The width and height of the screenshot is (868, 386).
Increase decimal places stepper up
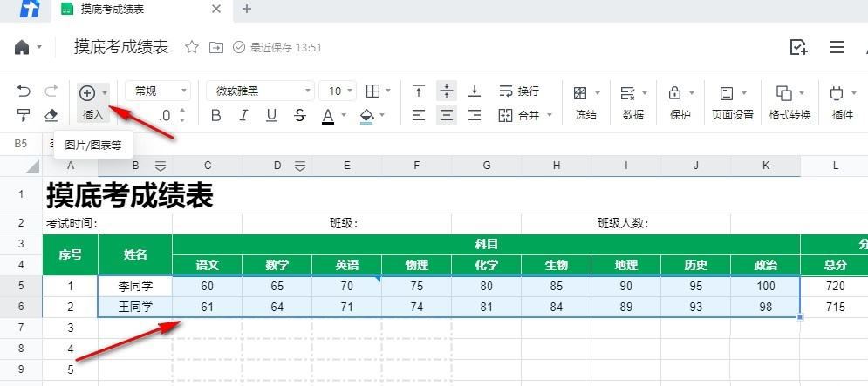click(182, 112)
